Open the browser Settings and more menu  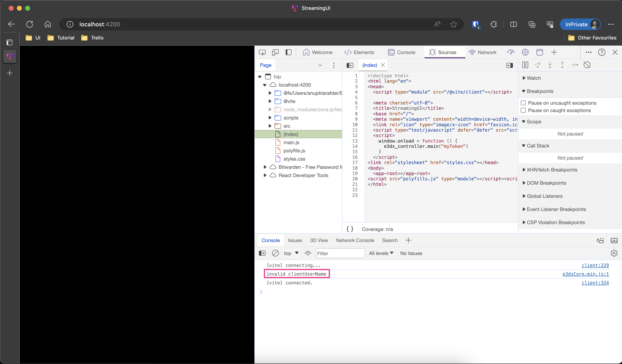611,24
